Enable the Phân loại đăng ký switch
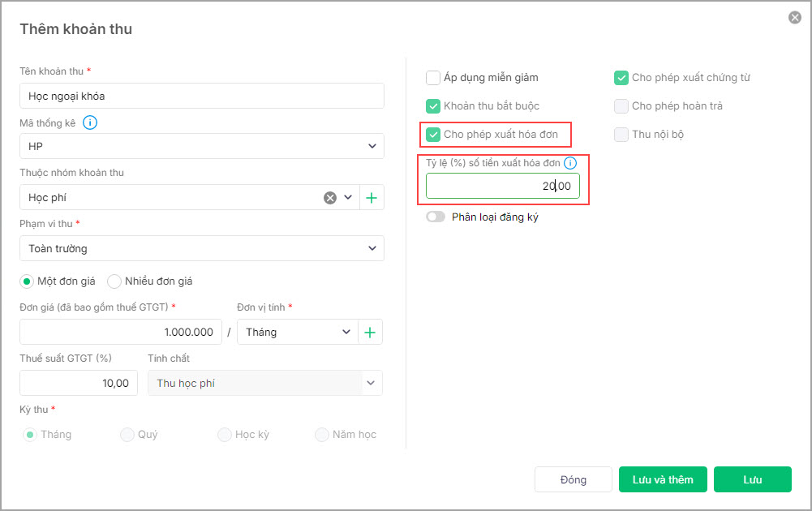The height and width of the screenshot is (511, 812). [436, 217]
